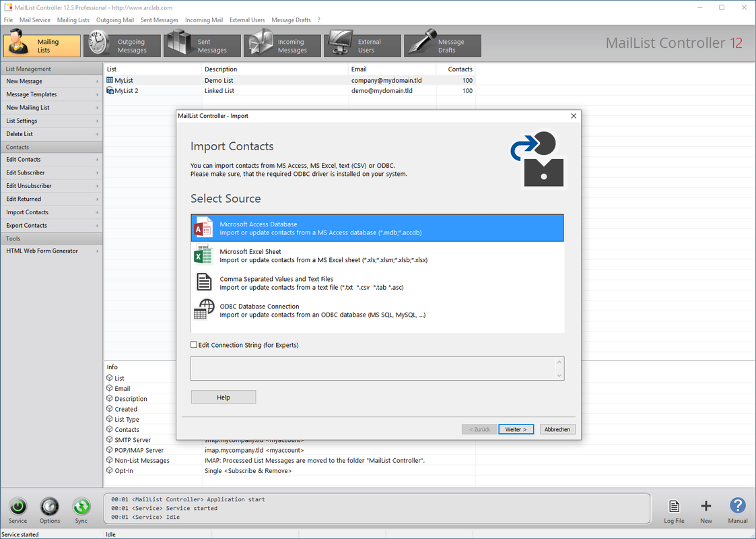Expand Export Contacts sidebar arrow
This screenshot has height=539, width=756.
(x=97, y=226)
